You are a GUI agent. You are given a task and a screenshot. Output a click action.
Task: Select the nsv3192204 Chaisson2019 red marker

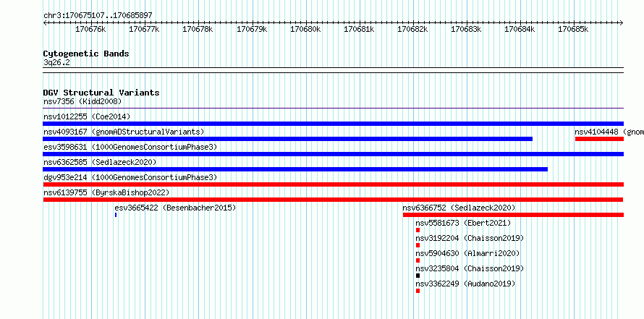pyautogui.click(x=418, y=245)
